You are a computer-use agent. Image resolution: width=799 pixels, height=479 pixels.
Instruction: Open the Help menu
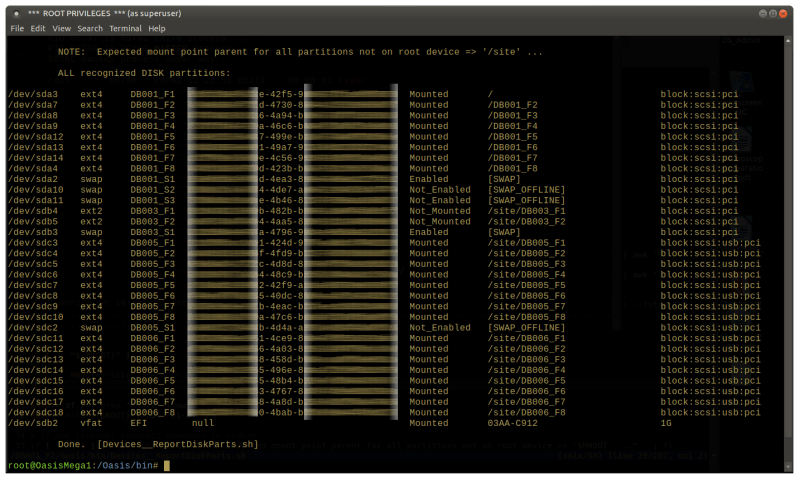pos(156,29)
